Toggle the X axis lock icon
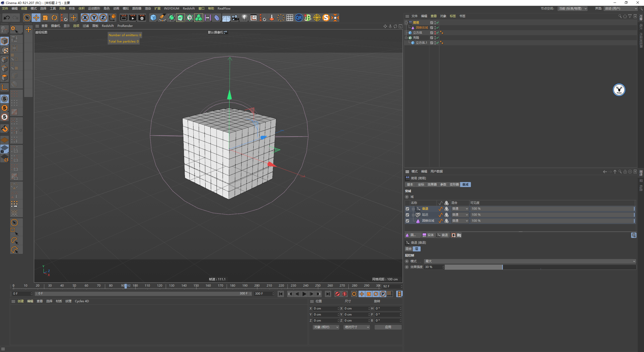This screenshot has height=352, width=644. click(x=85, y=18)
